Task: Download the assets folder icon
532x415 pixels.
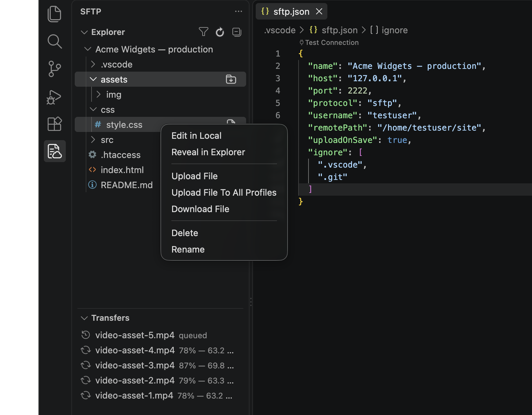Action: pos(231,79)
